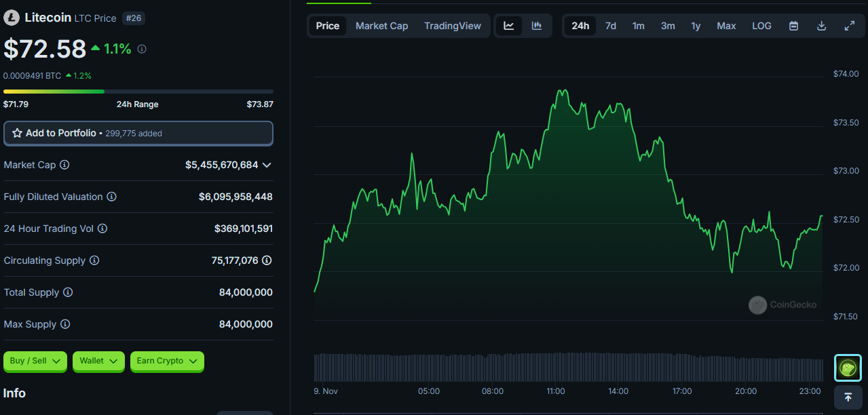The width and height of the screenshot is (868, 415).
Task: Open the Buy / Sell dropdown
Action: coord(35,361)
